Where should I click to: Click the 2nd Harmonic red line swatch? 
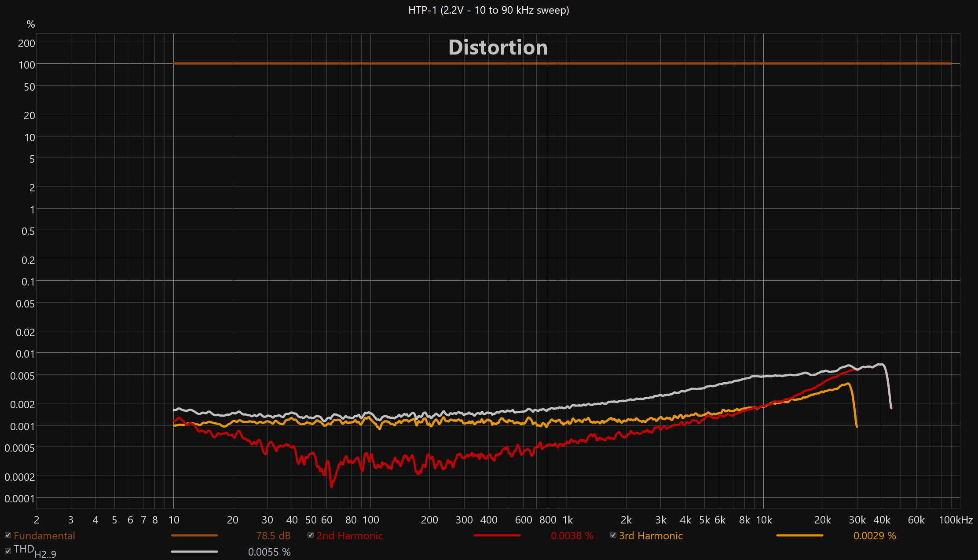(497, 535)
